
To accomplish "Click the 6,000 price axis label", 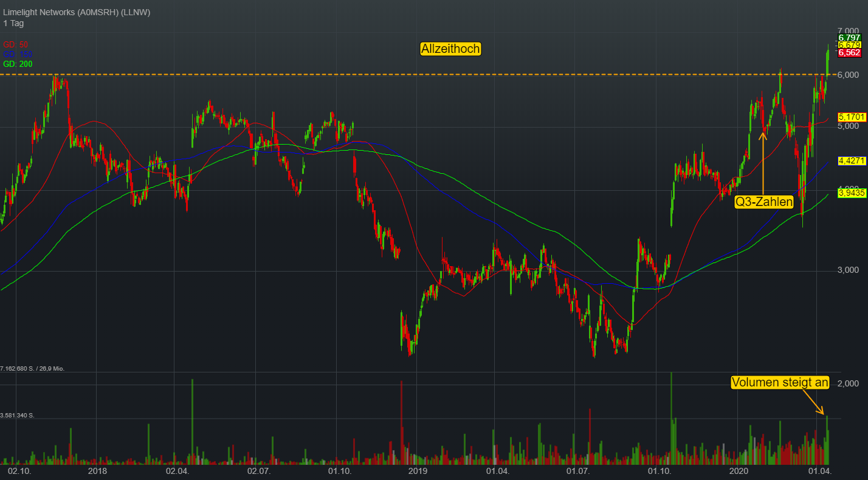I will (x=848, y=74).
